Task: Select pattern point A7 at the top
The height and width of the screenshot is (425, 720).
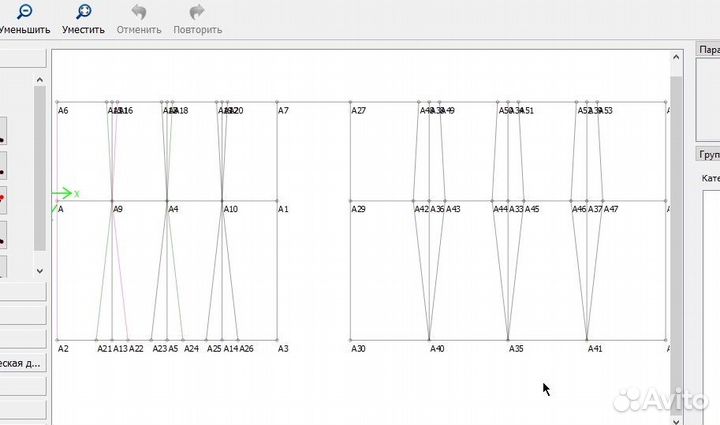Action: [x=278, y=102]
